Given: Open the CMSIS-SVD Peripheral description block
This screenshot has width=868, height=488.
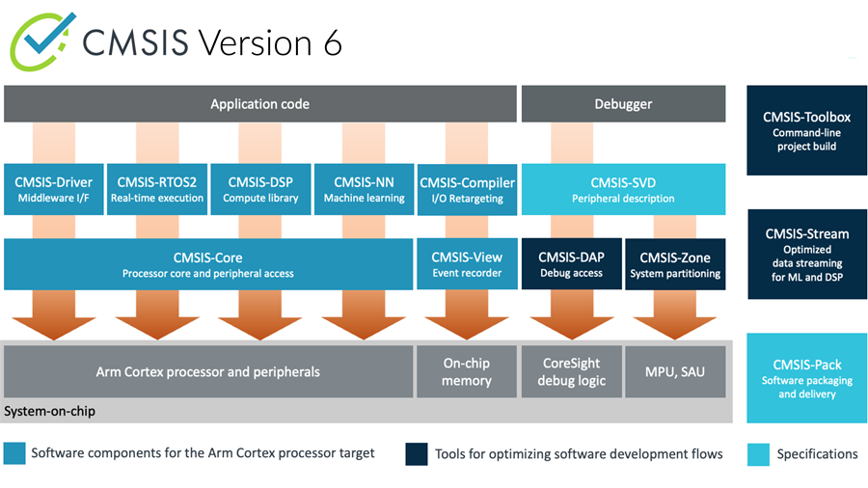Looking at the screenshot, I should click(622, 189).
